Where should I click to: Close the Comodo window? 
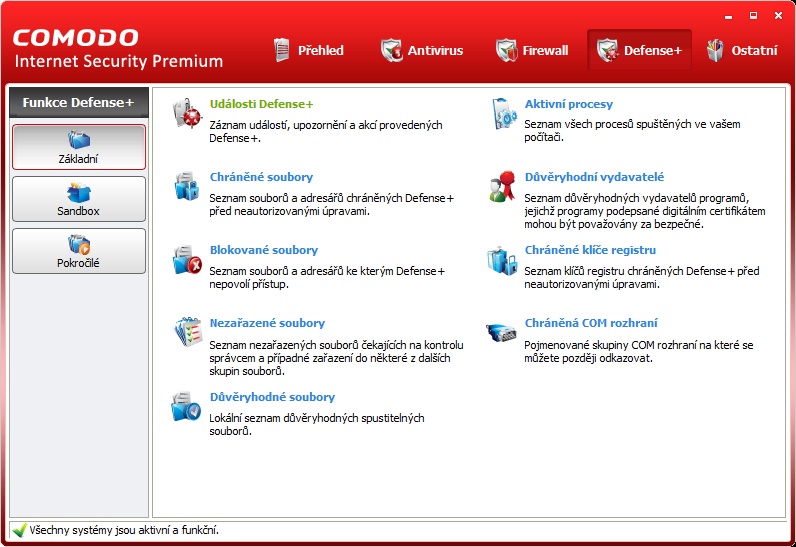point(778,16)
